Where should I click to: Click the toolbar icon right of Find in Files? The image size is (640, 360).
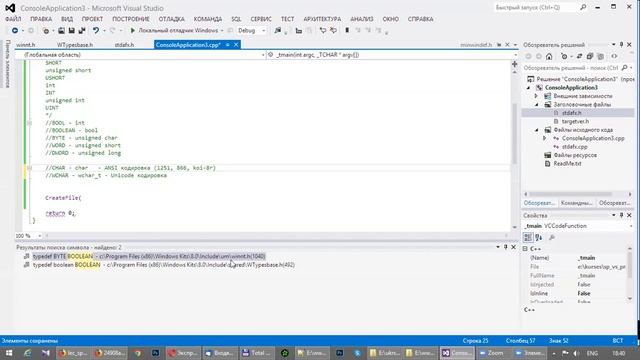pyautogui.click(x=299, y=31)
